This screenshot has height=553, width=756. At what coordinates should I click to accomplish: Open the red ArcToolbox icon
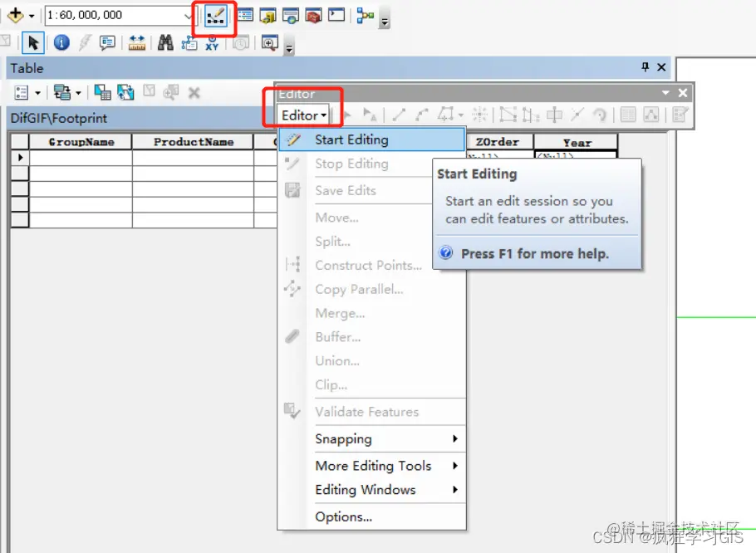pyautogui.click(x=313, y=16)
